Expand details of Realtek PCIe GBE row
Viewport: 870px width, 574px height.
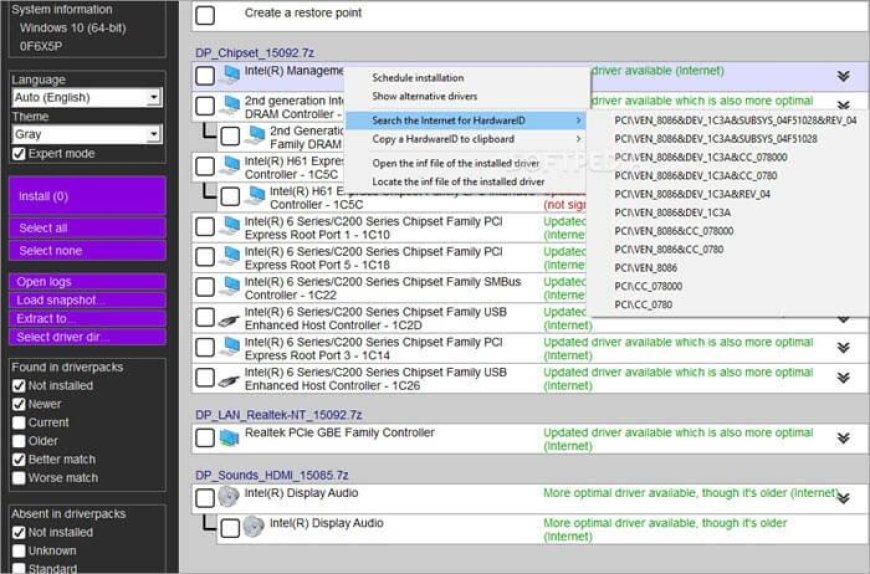point(843,438)
